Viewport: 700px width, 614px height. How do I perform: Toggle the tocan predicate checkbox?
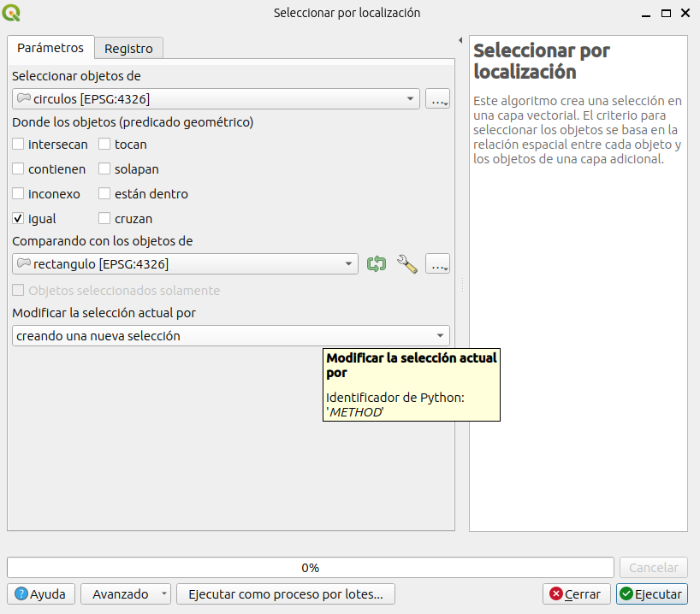point(105,145)
